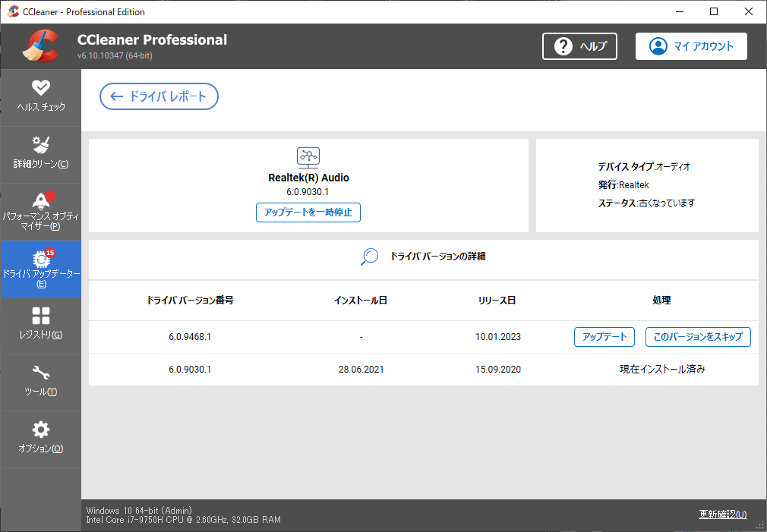Image resolution: width=767 pixels, height=532 pixels.
Task: Go back to Driver Report (ドライバ レポート)
Action: pos(159,96)
